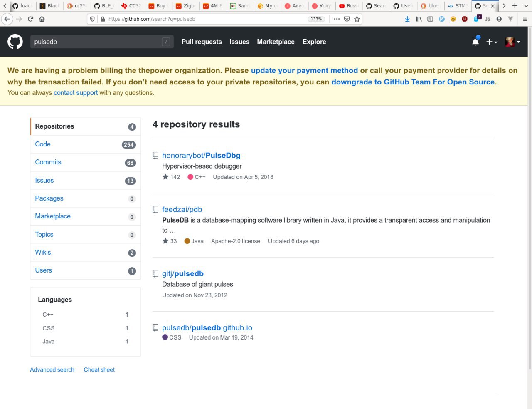The image size is (532, 409).
Task: Filter results by Java language
Action: pos(85,341)
